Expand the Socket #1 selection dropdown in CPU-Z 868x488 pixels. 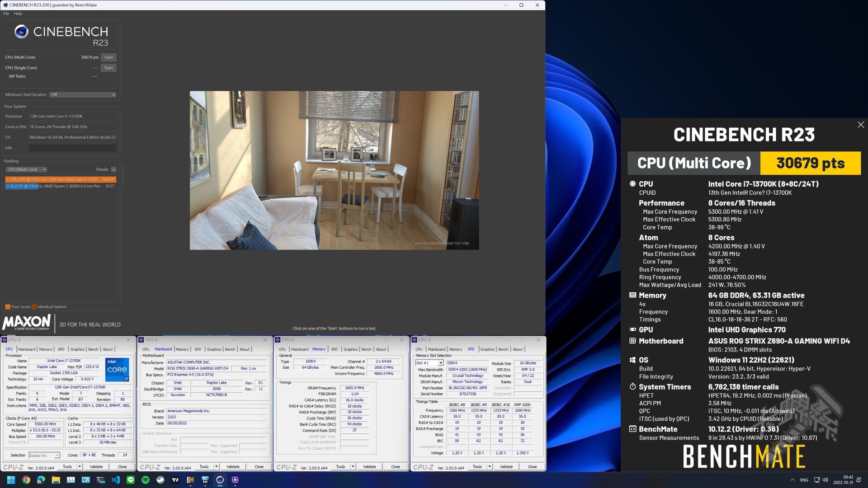coord(44,455)
